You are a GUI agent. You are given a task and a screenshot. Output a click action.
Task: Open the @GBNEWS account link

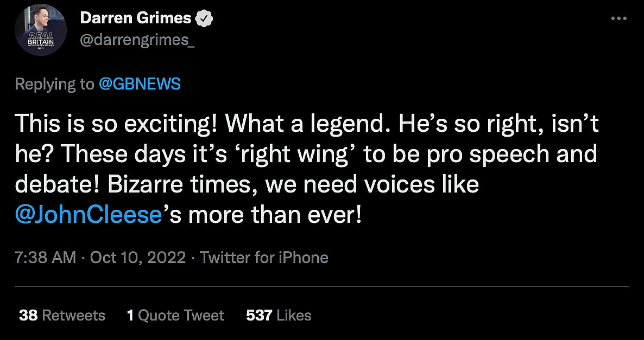[x=140, y=84]
